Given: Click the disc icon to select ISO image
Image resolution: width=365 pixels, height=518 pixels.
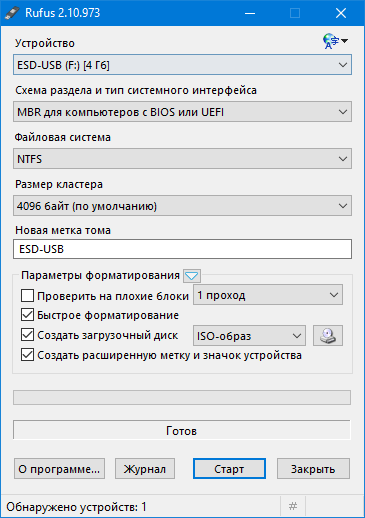Looking at the screenshot, I should pos(328,336).
